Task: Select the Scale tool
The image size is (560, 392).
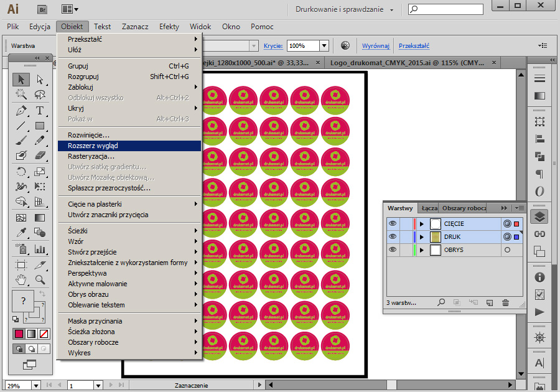Action: 40,172
